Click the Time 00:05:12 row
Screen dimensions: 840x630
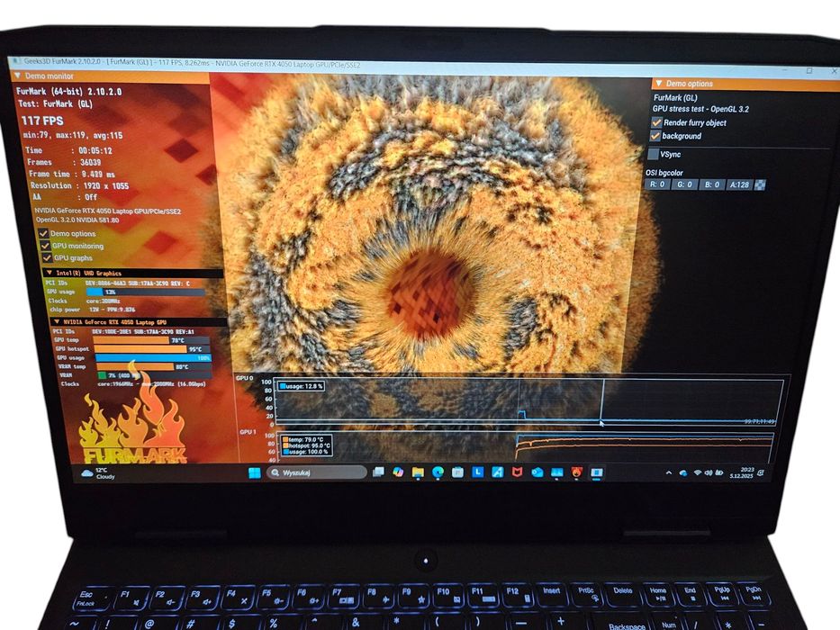[x=69, y=150]
